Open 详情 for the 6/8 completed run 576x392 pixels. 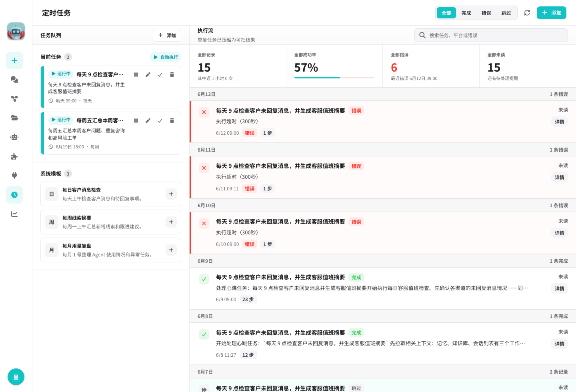(x=560, y=344)
